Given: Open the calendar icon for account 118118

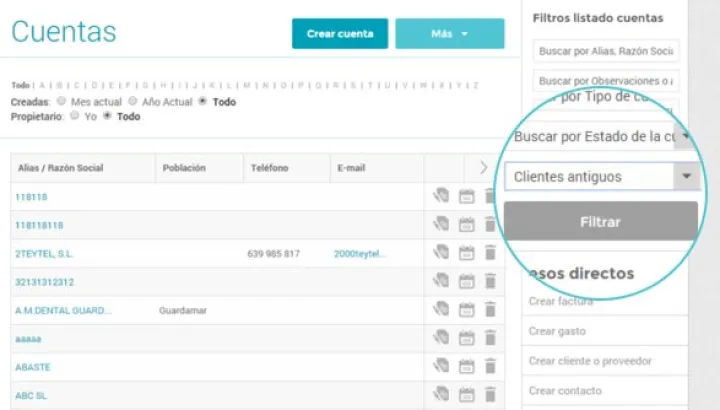Looking at the screenshot, I should [x=467, y=197].
